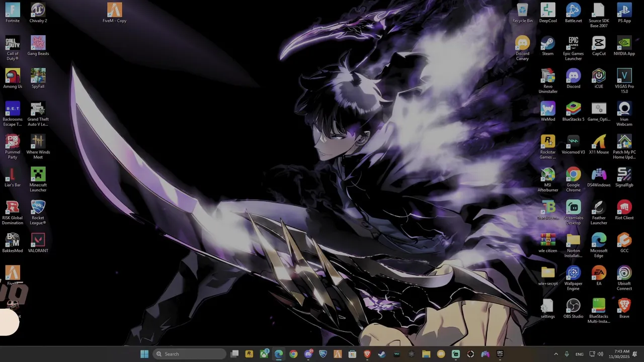Click the Patch My PC Home Updater icon
This screenshot has height=362, width=644.
(624, 147)
